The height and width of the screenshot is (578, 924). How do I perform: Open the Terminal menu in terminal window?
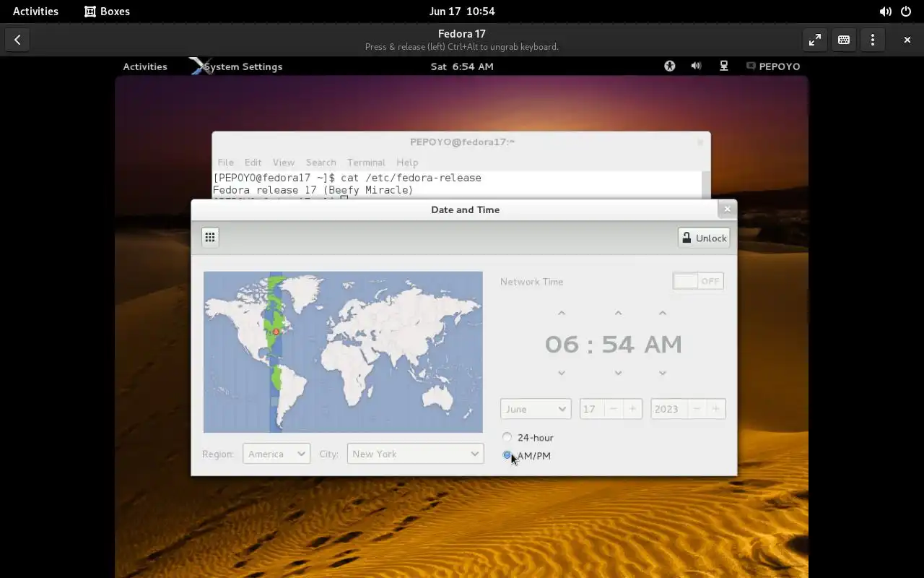click(366, 163)
